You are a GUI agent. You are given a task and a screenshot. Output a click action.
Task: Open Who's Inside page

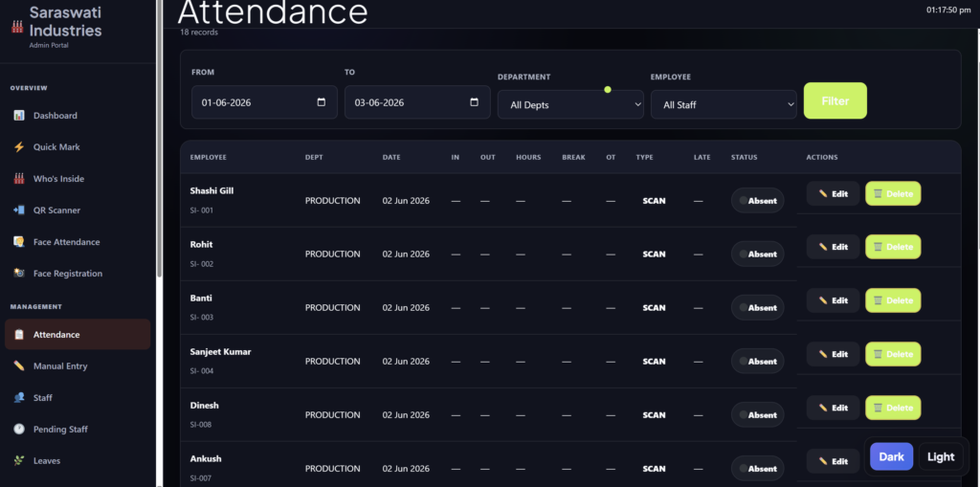click(x=78, y=179)
